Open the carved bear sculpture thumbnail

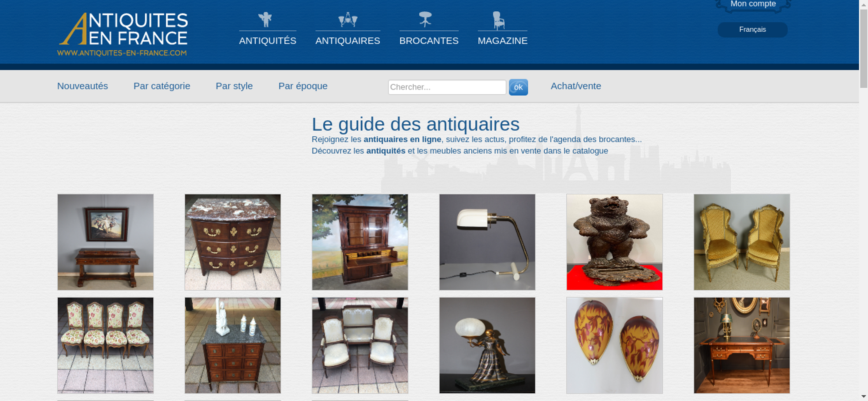[x=614, y=242]
